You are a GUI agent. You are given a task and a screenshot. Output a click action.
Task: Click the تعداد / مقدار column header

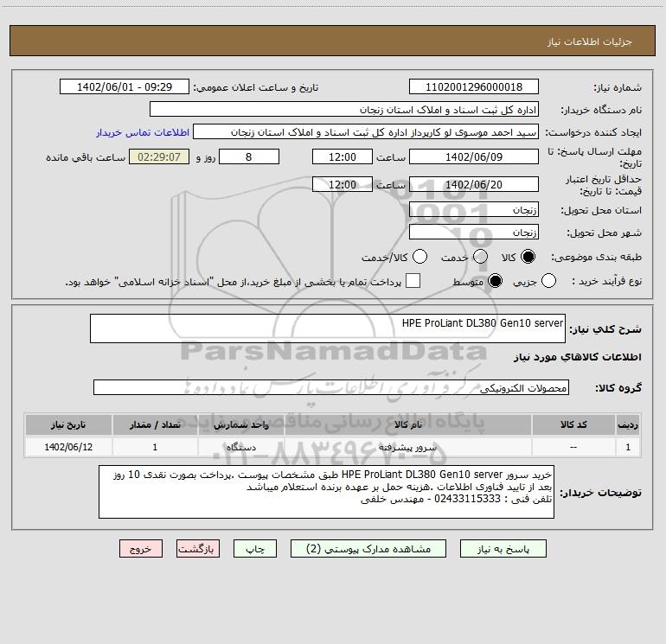155,424
